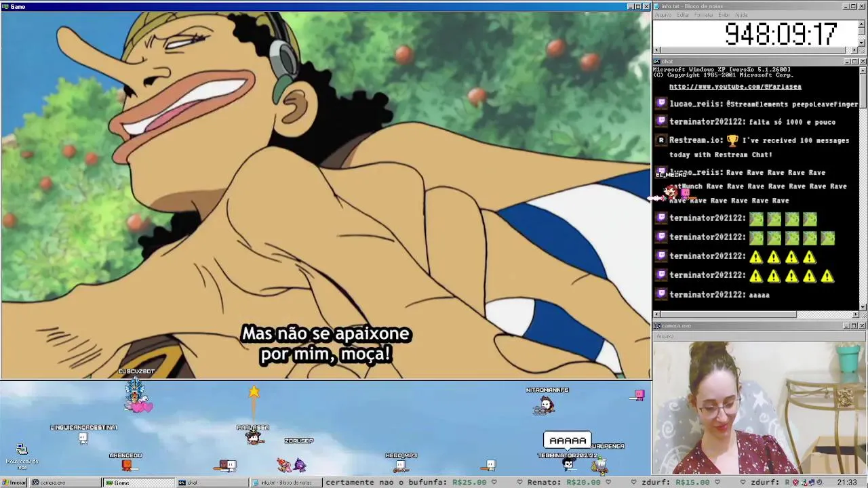This screenshot has width=868, height=488.
Task: Click the PARLASEA avatar sprite
Action: pyautogui.click(x=254, y=438)
